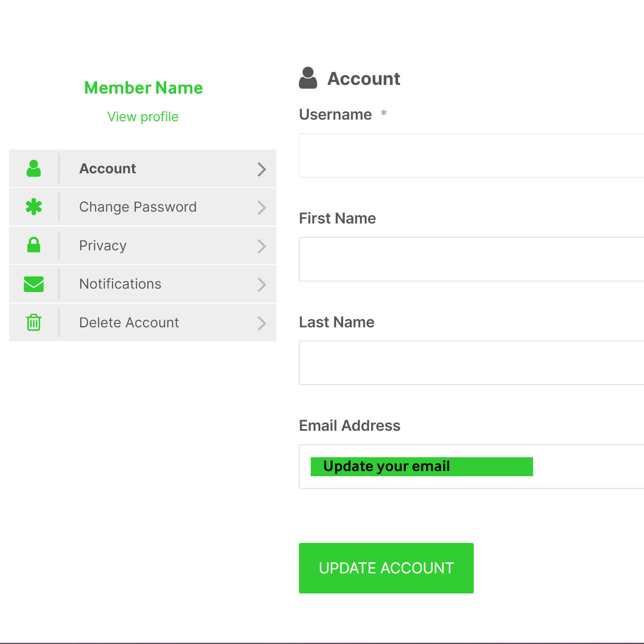Screen dimensions: 644x644
Task: Click the Delete Account chevron arrow
Action: [261, 323]
